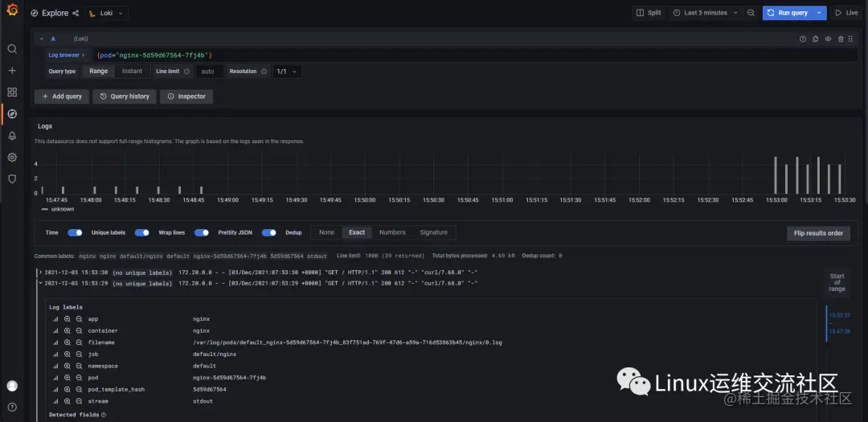
Task: Click the Split button
Action: 649,13
